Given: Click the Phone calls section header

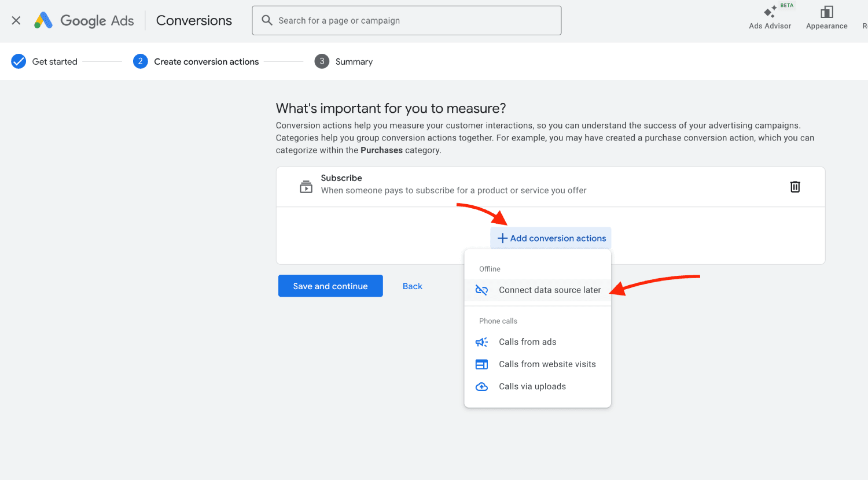Looking at the screenshot, I should point(498,321).
